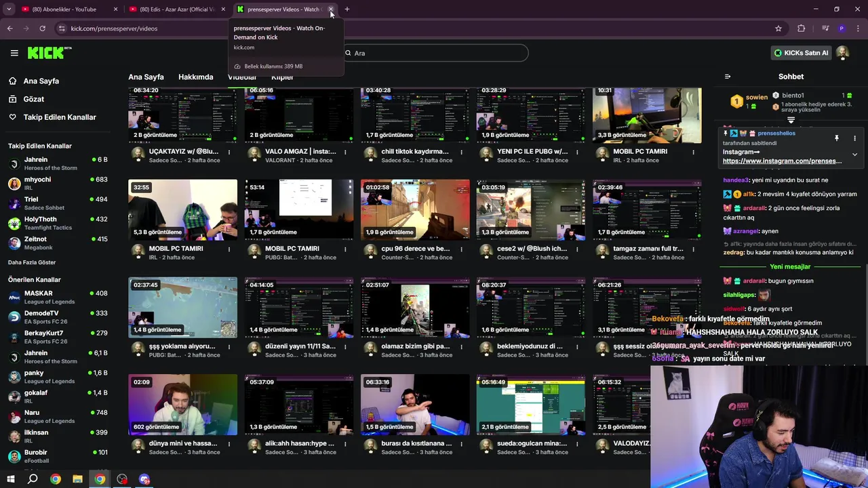Open the browser media controls icon
Image resolution: width=868 pixels, height=488 pixels.
coord(825,28)
